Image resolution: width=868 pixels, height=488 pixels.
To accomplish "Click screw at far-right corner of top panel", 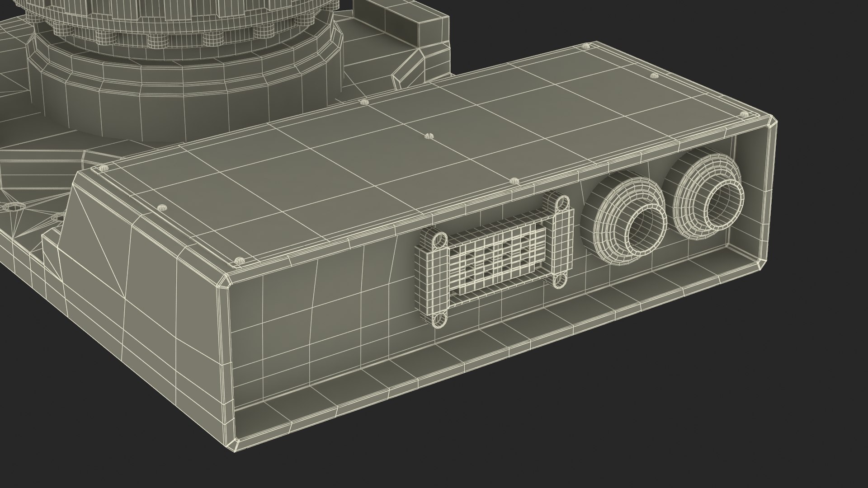I will (x=744, y=114).
